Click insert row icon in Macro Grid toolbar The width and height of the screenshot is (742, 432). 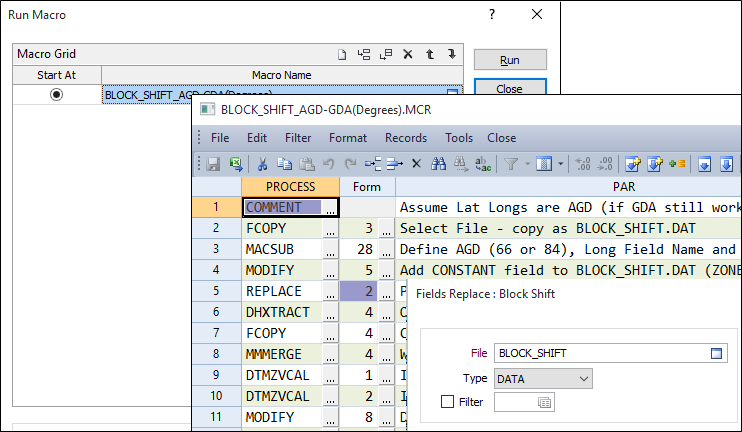tap(364, 54)
